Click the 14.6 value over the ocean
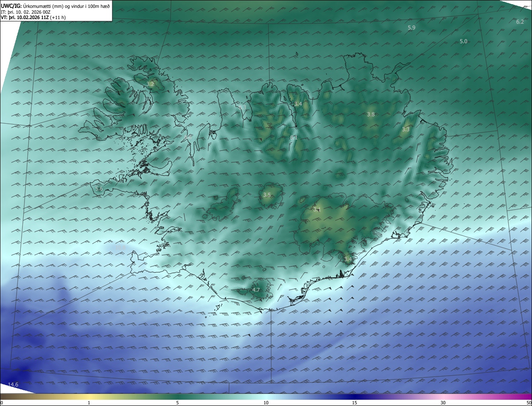This screenshot has width=532, height=406. (x=13, y=385)
